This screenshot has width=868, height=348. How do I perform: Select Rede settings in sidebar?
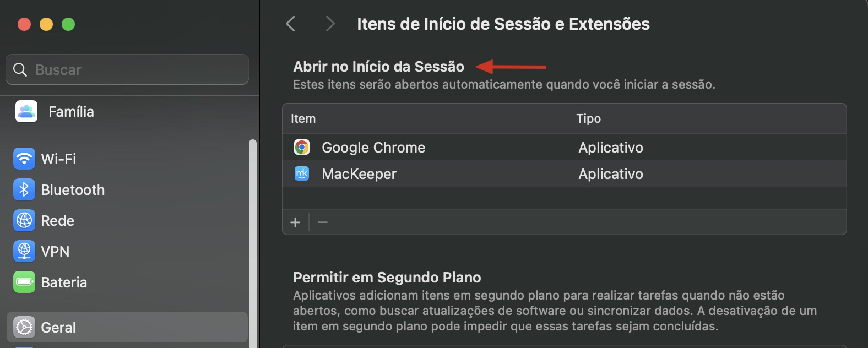pyautogui.click(x=57, y=220)
